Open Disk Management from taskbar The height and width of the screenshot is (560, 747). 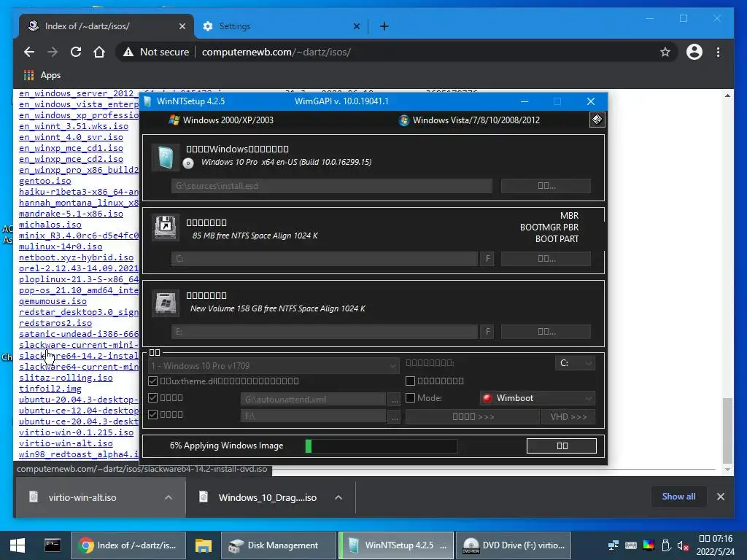coord(279,545)
